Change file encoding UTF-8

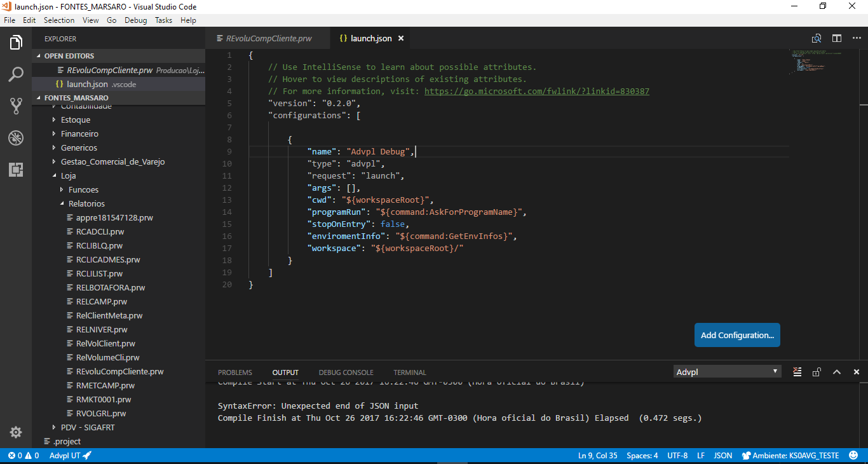(x=677, y=456)
